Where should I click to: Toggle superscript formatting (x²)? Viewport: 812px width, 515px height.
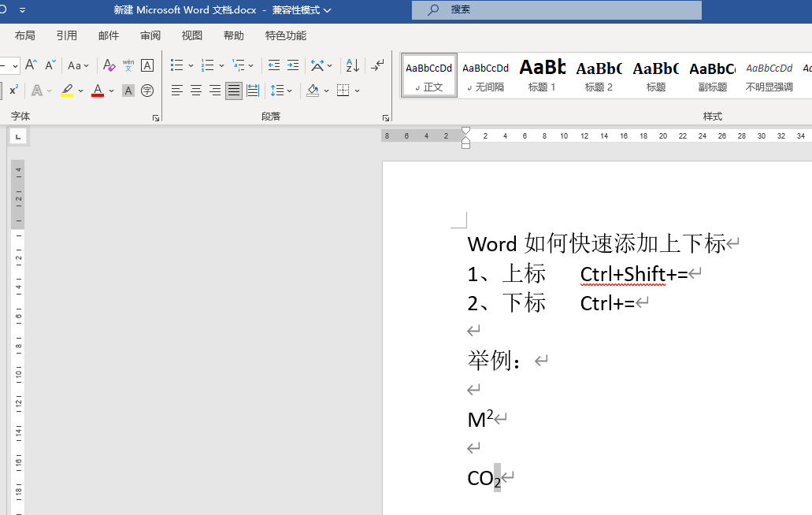(13, 91)
